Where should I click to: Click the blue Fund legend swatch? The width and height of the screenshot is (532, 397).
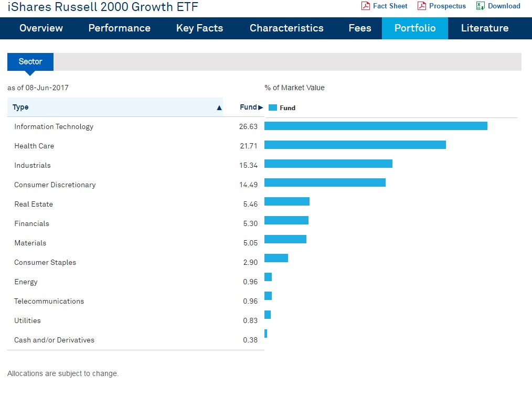pyautogui.click(x=273, y=108)
